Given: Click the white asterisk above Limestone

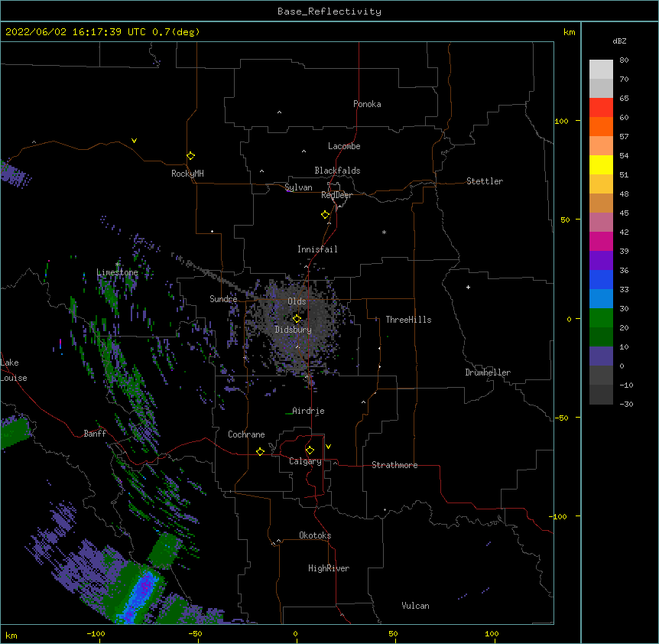Looking at the screenshot, I should (117, 265).
